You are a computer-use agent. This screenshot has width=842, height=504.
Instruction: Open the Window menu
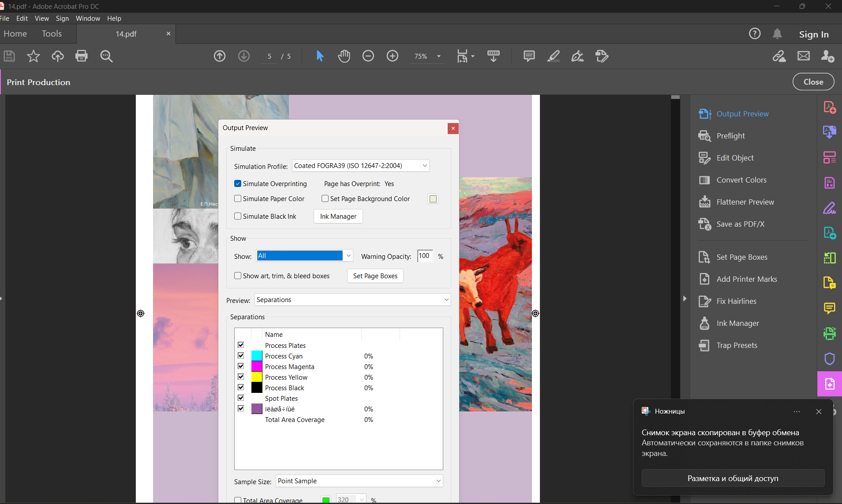[x=88, y=19]
